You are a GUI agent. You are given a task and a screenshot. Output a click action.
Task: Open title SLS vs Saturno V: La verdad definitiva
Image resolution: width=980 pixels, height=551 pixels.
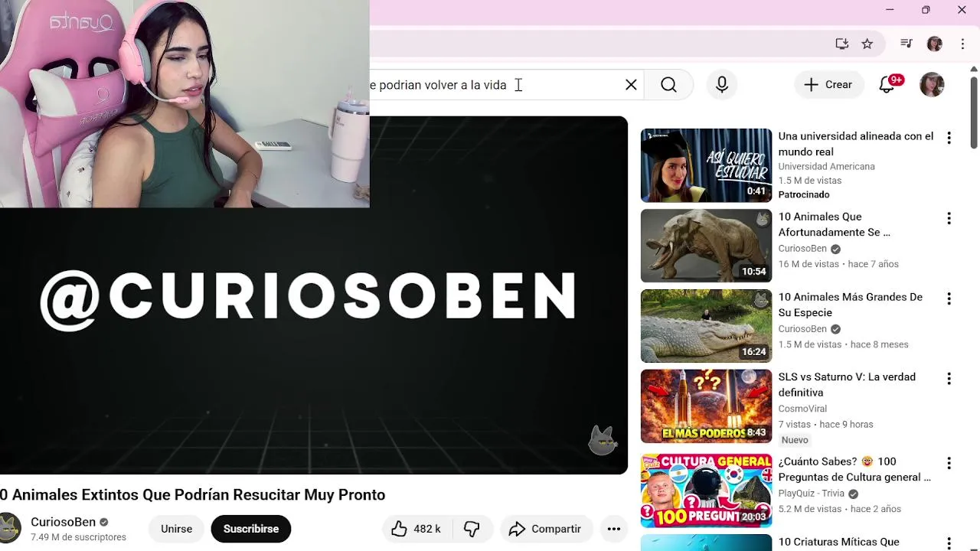click(847, 385)
